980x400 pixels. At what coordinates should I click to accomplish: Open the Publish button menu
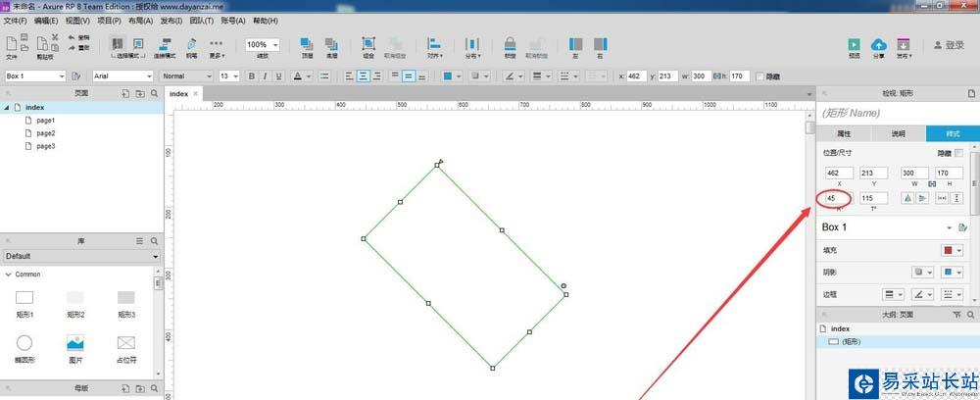[x=904, y=47]
